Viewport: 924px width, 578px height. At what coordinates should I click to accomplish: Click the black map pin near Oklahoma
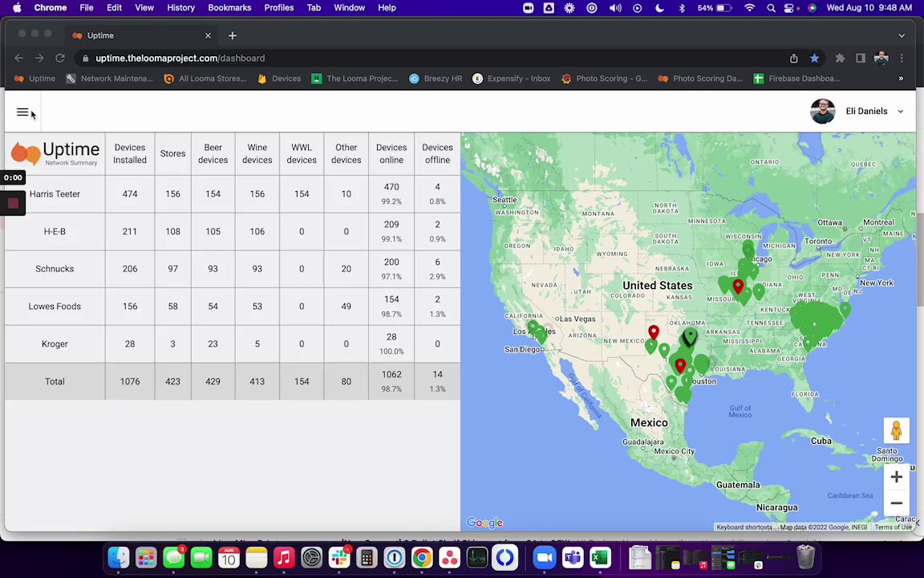point(690,337)
